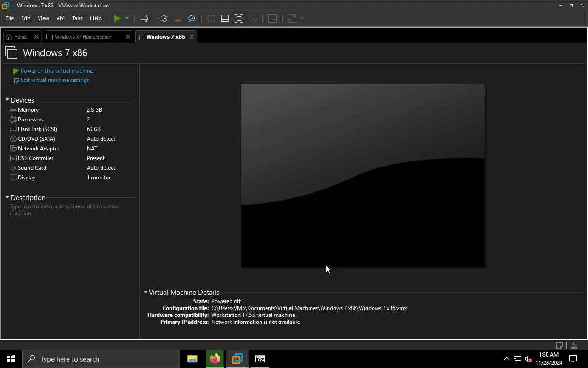Click the message log status bar icon
Screen dimensions: 588x368
tap(560, 345)
